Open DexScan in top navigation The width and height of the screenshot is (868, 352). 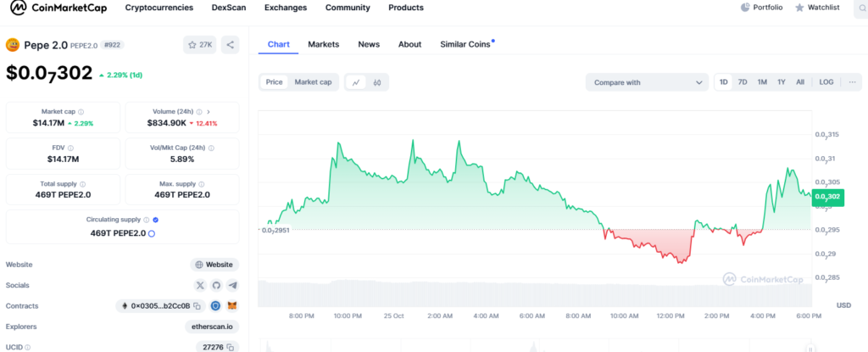(x=229, y=8)
